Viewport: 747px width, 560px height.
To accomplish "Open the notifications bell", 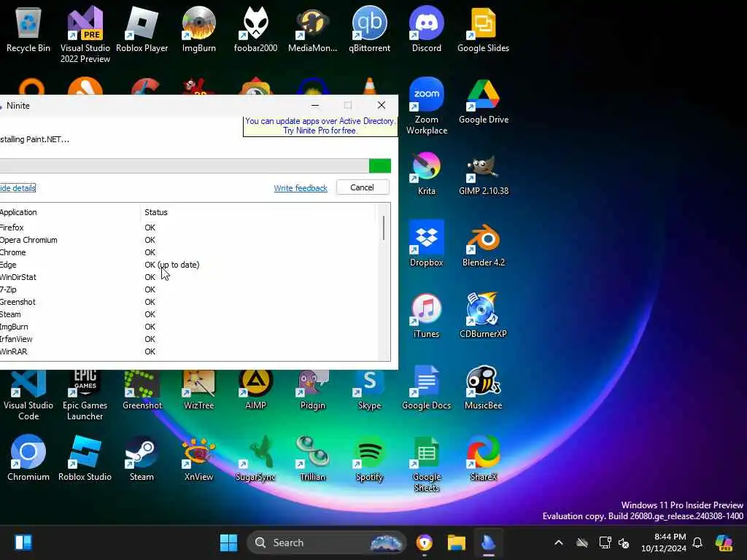I will (x=697, y=542).
